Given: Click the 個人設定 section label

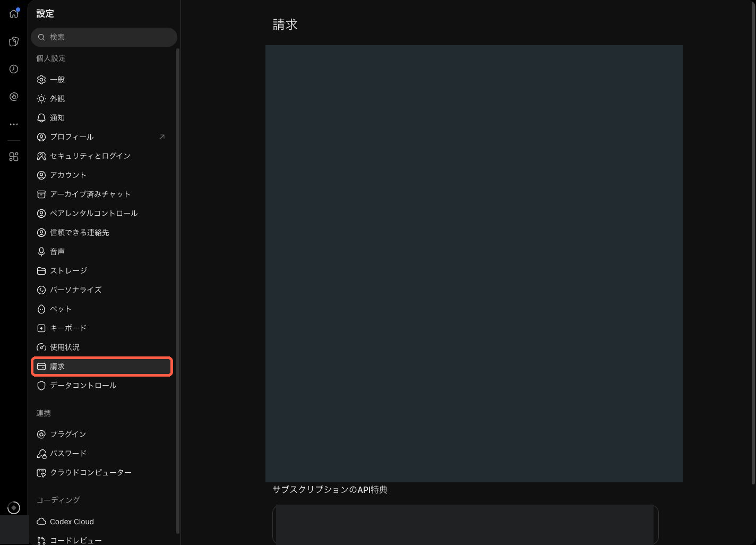Looking at the screenshot, I should point(51,58).
